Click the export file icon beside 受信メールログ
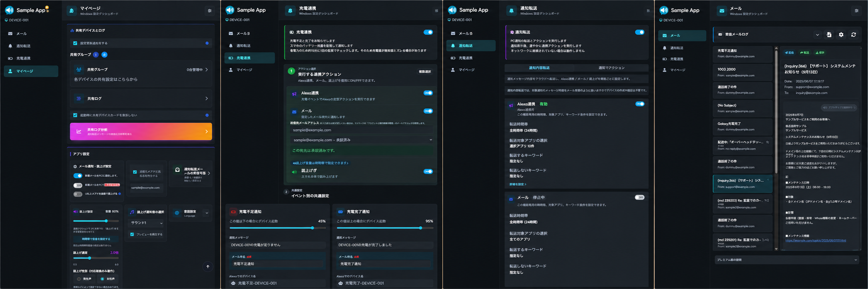This screenshot has width=868, height=289. (829, 35)
